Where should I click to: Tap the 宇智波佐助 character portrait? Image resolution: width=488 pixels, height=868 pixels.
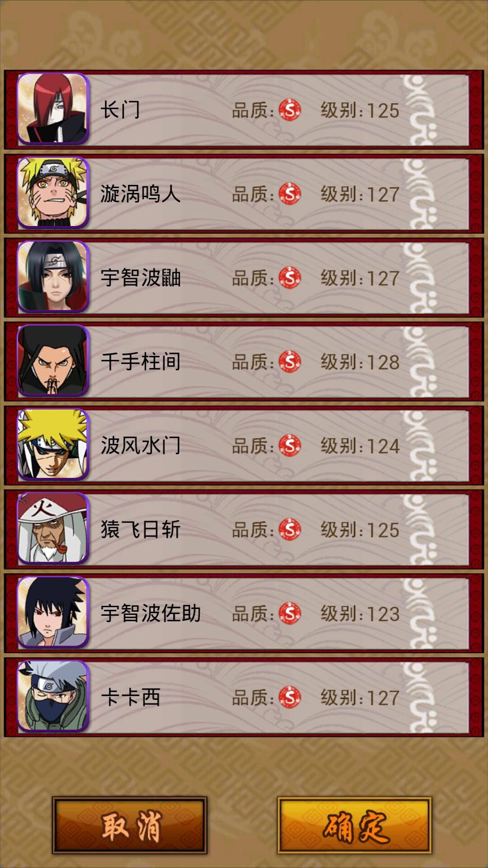(x=53, y=613)
